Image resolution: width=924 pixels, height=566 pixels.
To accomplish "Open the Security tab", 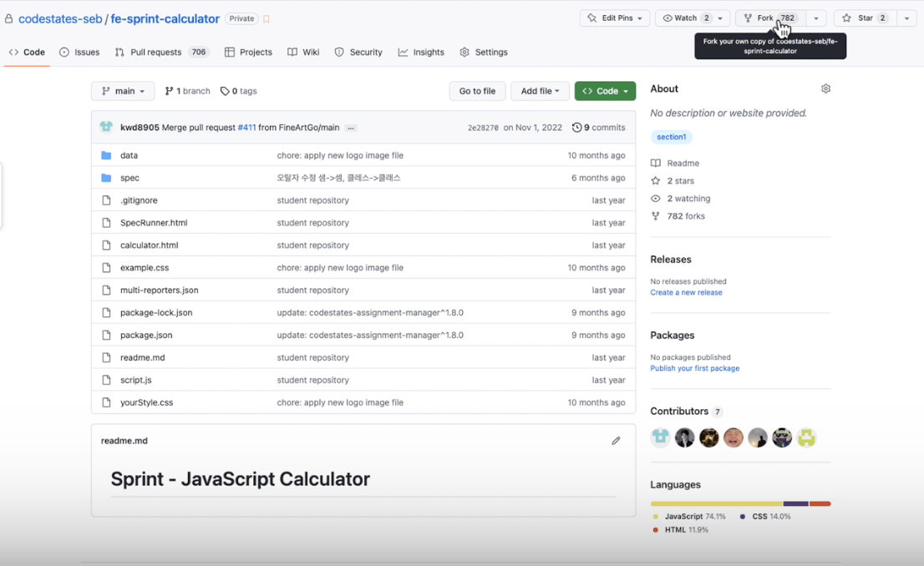I will pos(358,53).
